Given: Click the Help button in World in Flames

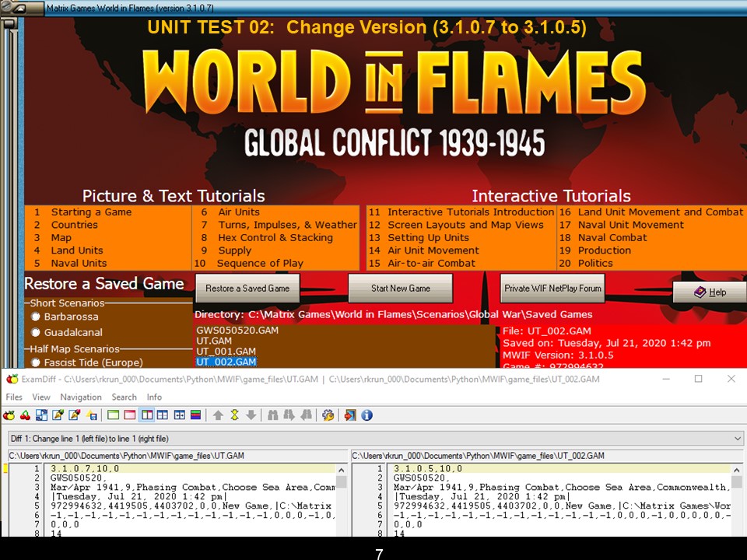Looking at the screenshot, I should coord(710,292).
